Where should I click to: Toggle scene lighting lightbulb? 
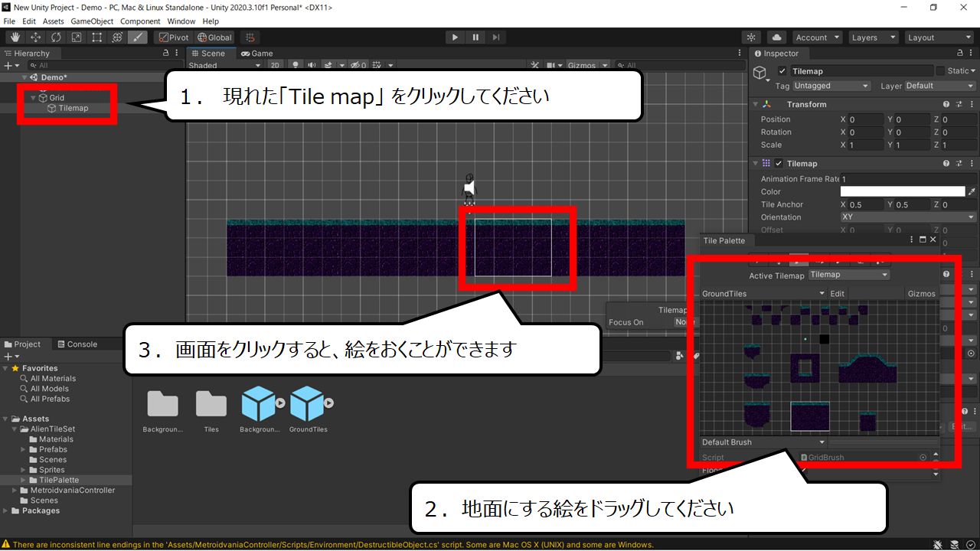[x=295, y=66]
